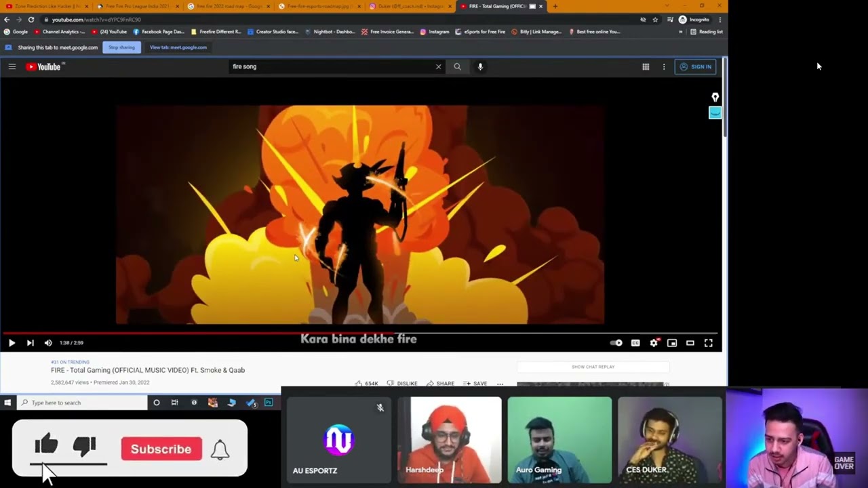Click the FIRE - Total Gaming video title
The width and height of the screenshot is (868, 488).
148,370
